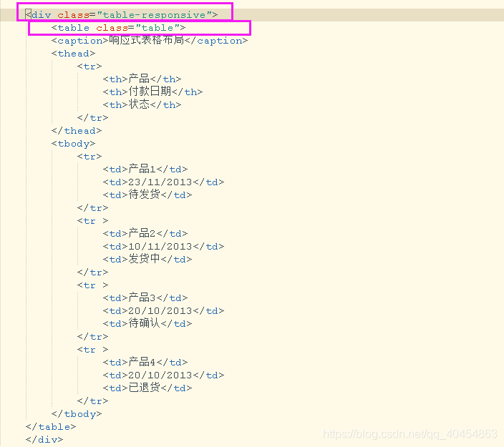Click the closing /tbody tag

77,414
